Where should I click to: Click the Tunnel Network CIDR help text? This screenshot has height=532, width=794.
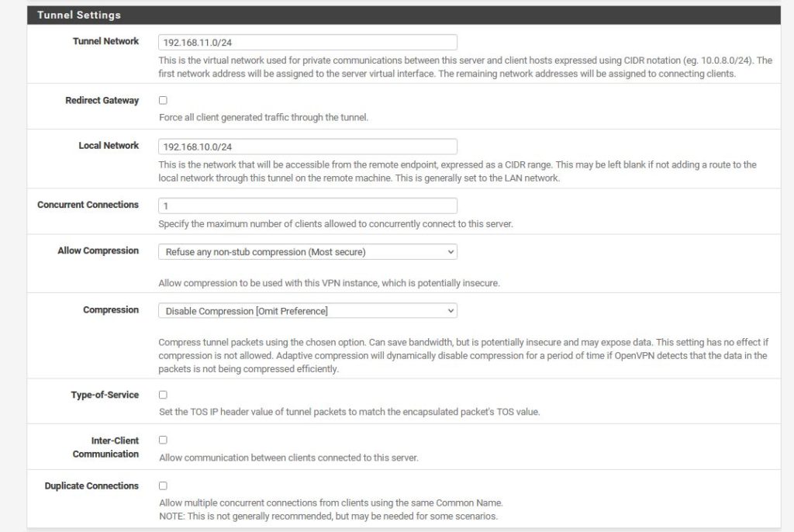464,67
